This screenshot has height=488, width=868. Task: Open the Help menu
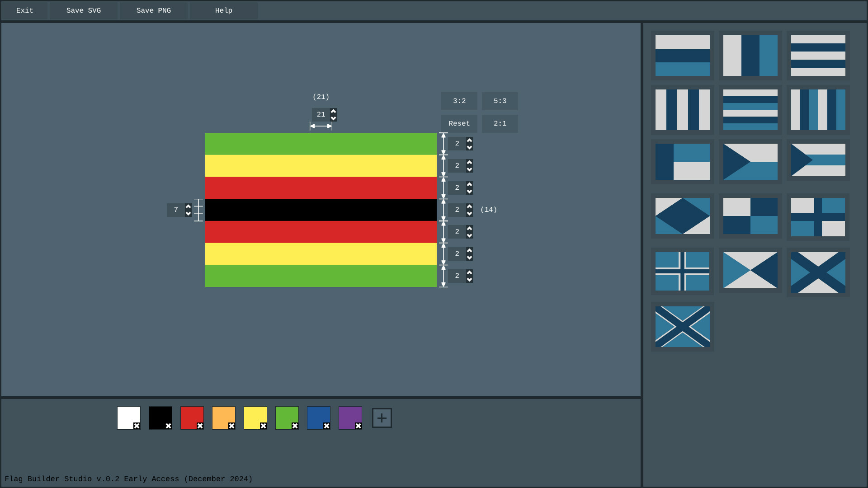[223, 10]
